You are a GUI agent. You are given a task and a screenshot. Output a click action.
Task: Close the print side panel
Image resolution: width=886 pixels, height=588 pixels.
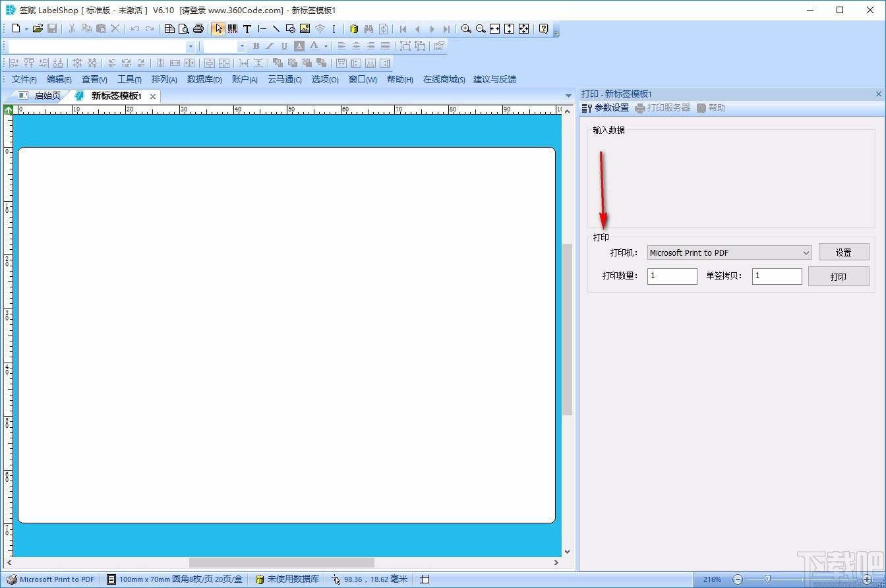click(878, 94)
